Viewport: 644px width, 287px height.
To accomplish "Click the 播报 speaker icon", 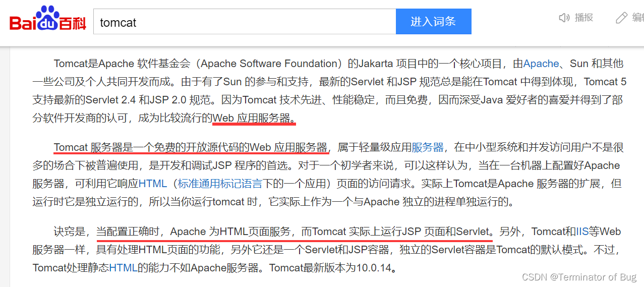I will click(564, 18).
